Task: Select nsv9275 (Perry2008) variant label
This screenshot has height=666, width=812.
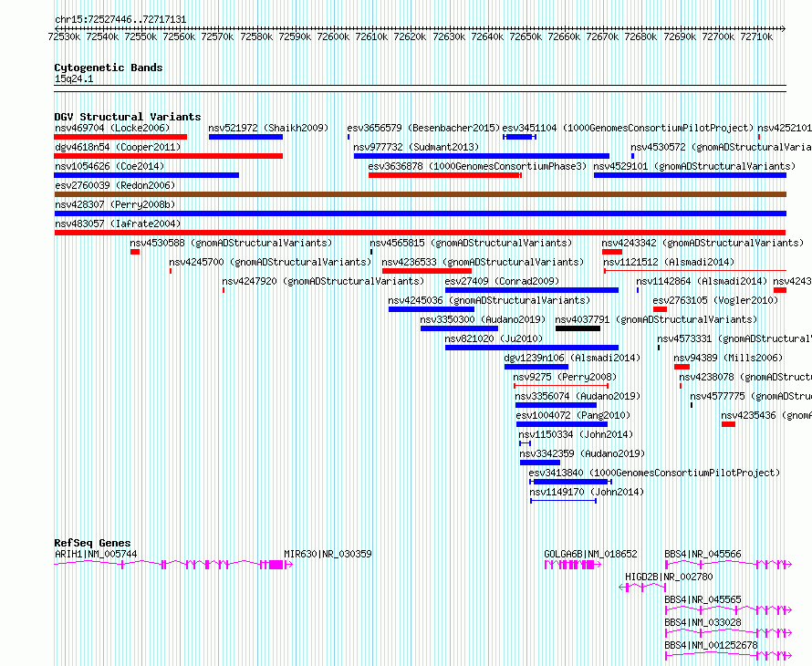Action: (565, 377)
